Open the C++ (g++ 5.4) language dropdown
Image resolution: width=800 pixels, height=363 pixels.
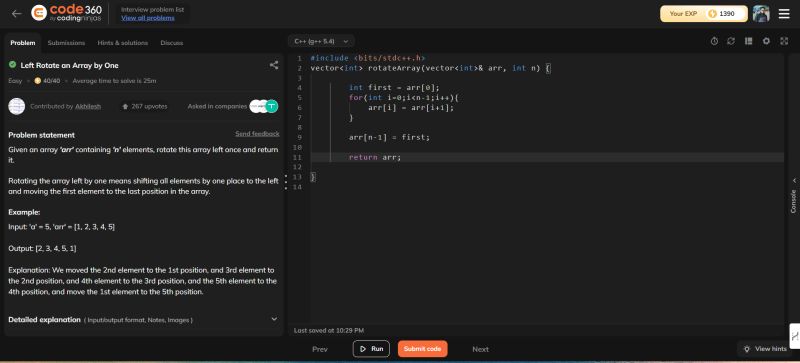click(321, 41)
